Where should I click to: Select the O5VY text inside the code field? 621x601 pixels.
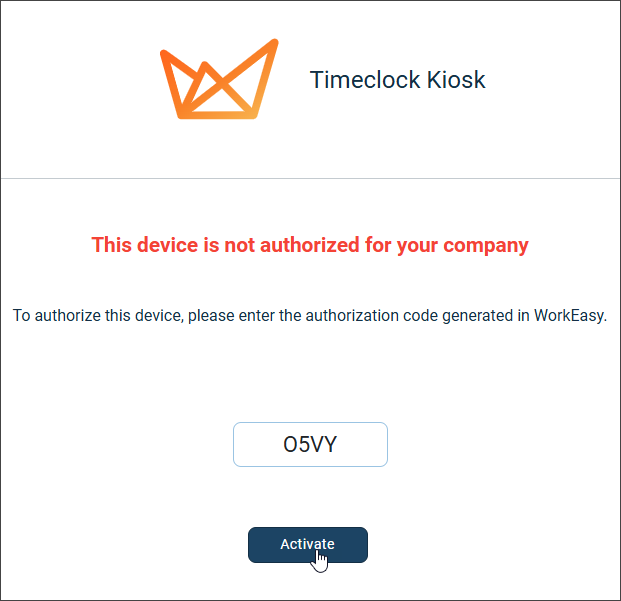[310, 444]
